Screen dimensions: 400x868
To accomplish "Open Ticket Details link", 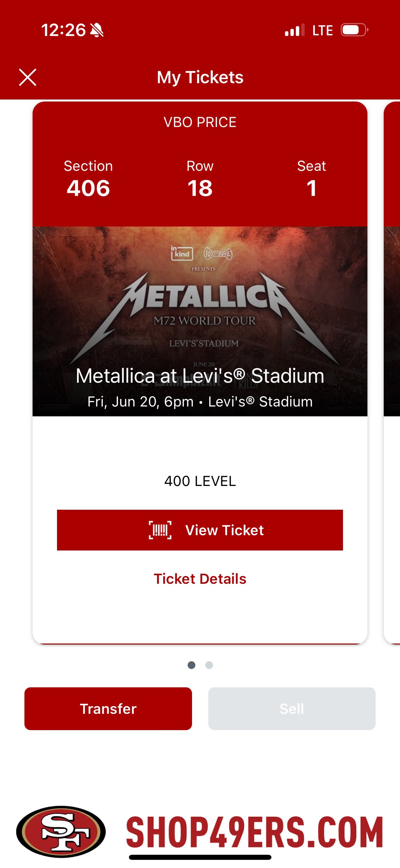I will (x=200, y=579).
